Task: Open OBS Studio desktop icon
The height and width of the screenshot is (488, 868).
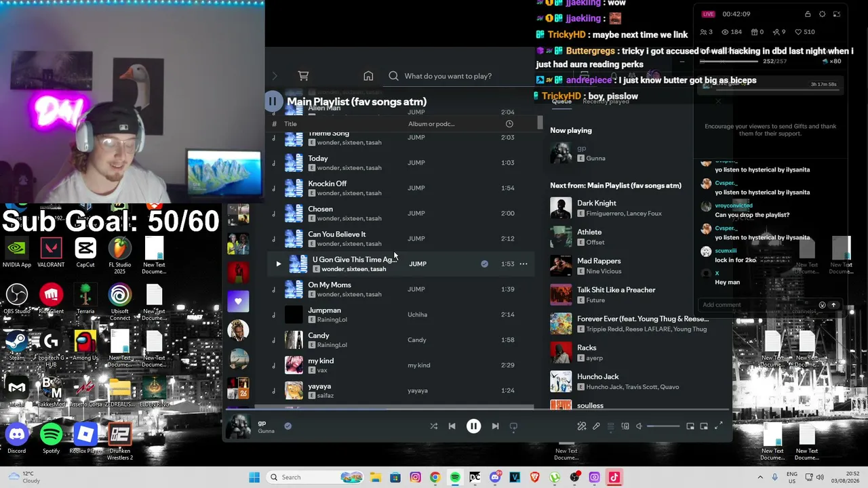Action: [x=17, y=300]
